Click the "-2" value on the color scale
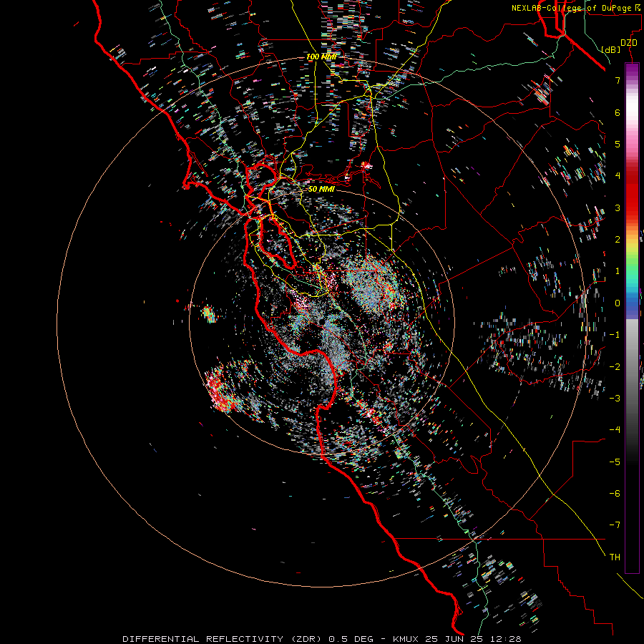 tap(615, 367)
